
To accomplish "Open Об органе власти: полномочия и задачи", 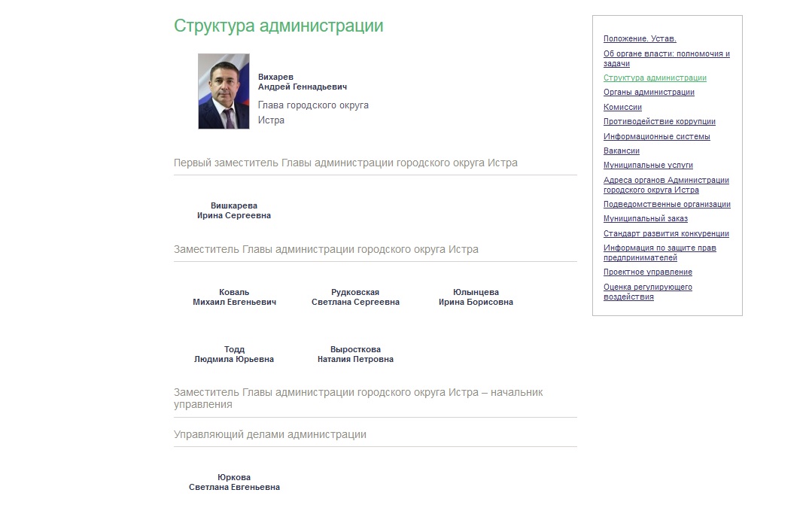I will 666,59.
